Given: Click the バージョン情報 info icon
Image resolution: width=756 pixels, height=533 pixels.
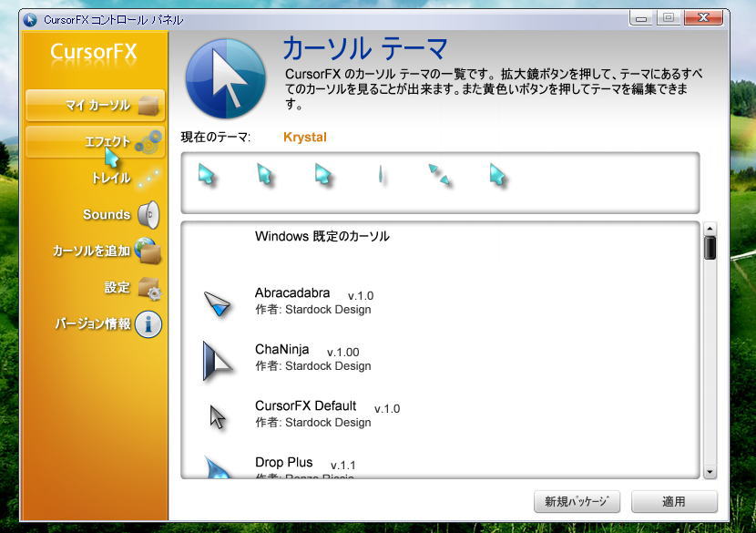Looking at the screenshot, I should [x=148, y=323].
